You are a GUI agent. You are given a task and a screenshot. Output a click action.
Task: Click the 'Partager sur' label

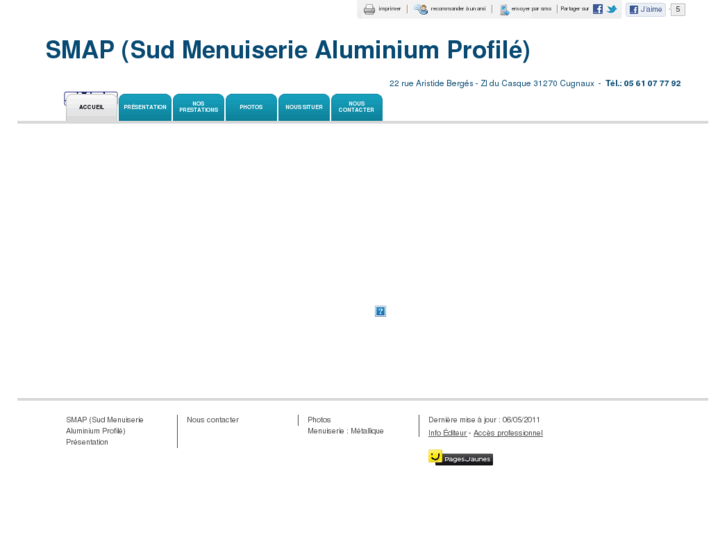[x=574, y=9]
